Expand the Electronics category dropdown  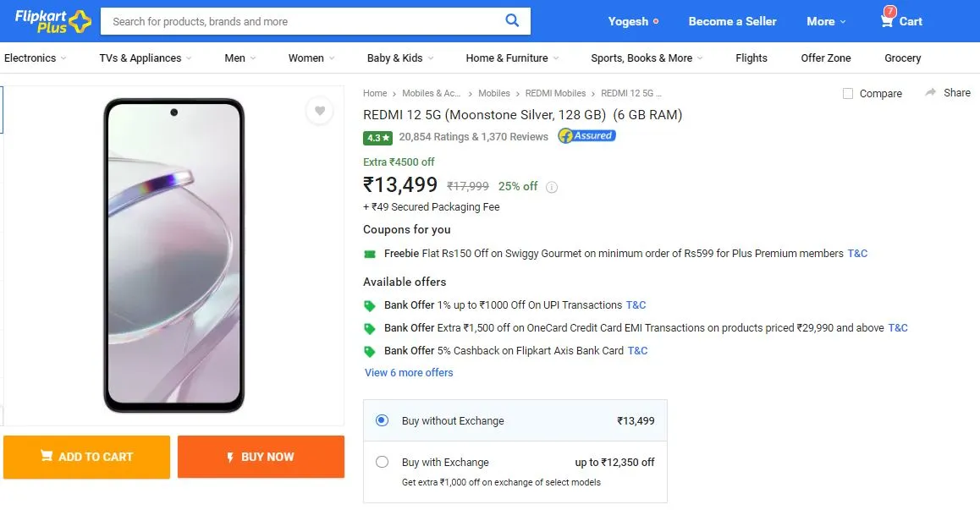coord(35,58)
